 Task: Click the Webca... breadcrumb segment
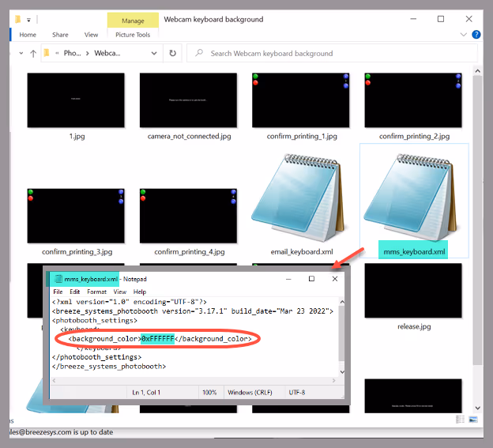coord(107,53)
